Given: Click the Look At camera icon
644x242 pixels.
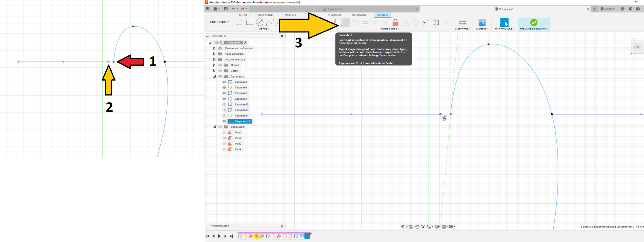Looking at the screenshot, I should click(x=411, y=227).
